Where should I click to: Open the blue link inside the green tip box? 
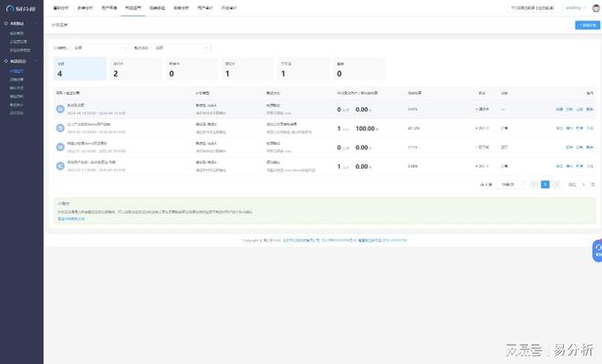(71, 218)
